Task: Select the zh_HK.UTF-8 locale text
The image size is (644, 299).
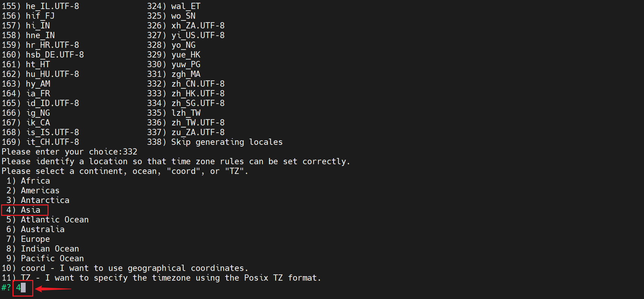Action: (x=198, y=94)
